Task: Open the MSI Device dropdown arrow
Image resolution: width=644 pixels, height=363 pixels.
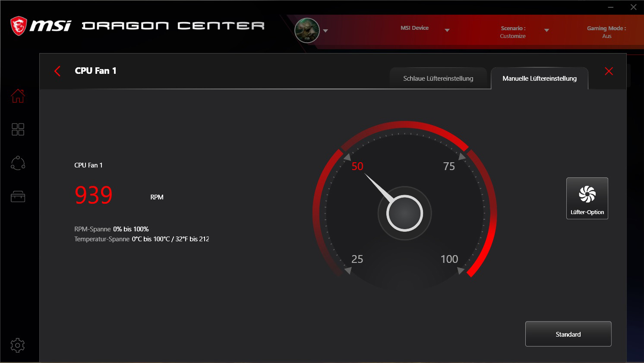Action: (x=447, y=30)
